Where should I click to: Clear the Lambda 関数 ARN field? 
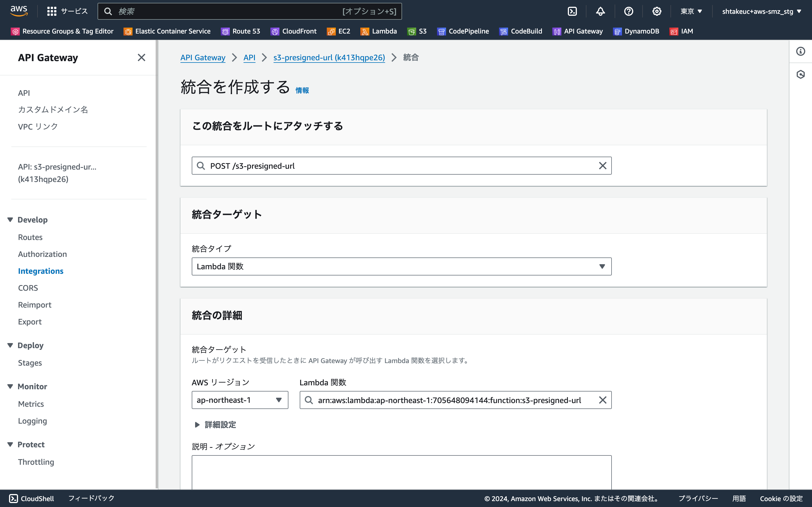pyautogui.click(x=603, y=400)
